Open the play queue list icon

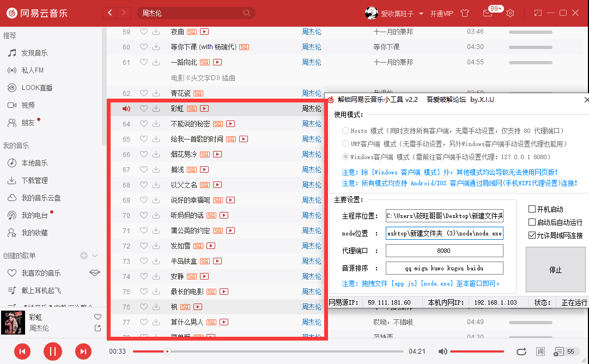point(558,351)
